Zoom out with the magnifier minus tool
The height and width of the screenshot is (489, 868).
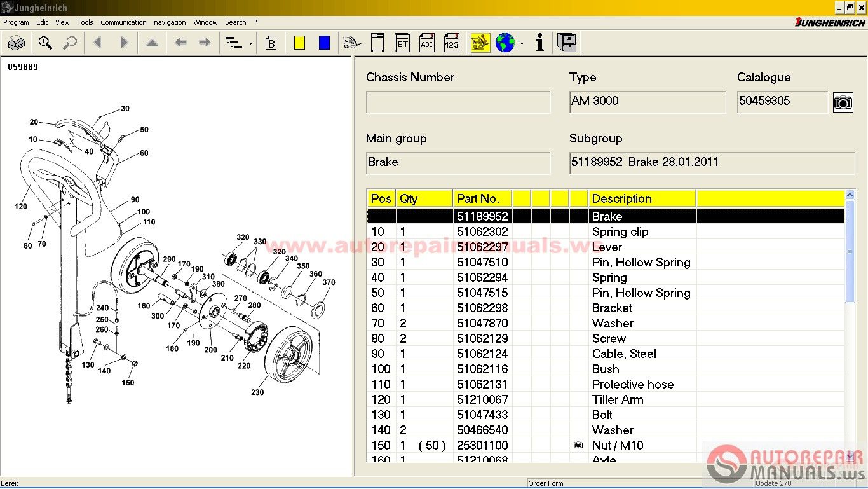[x=70, y=43]
